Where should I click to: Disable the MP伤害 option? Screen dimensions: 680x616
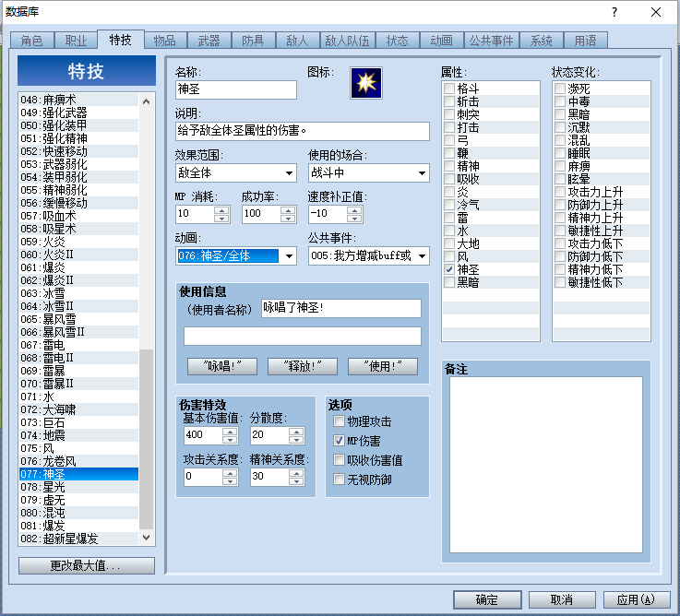(x=339, y=441)
